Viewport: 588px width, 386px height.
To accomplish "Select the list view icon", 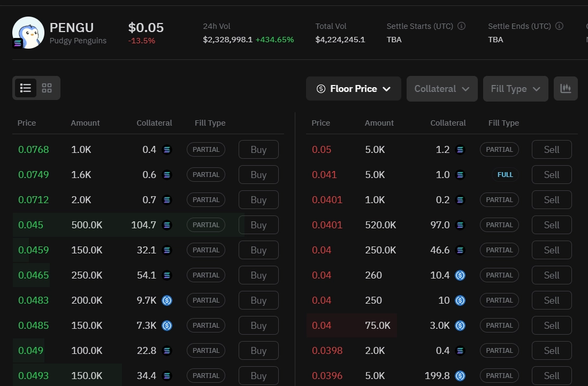I will coord(25,88).
